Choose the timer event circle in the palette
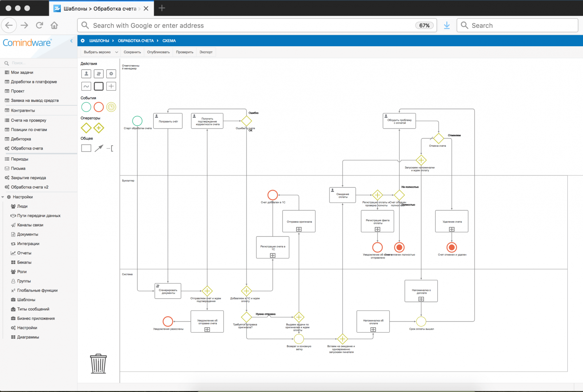Screen dimensions: 583x392 [x=111, y=107]
